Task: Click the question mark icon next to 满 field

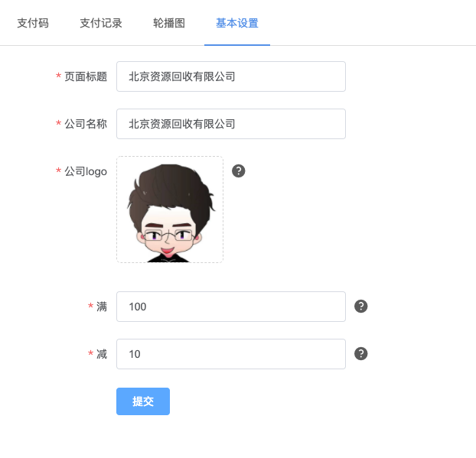Action: pyautogui.click(x=361, y=307)
